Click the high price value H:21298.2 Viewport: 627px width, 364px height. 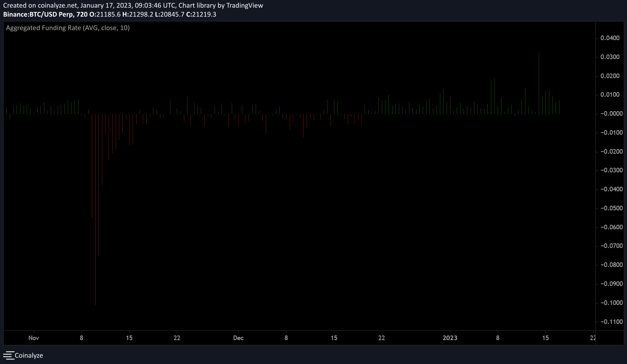[138, 14]
